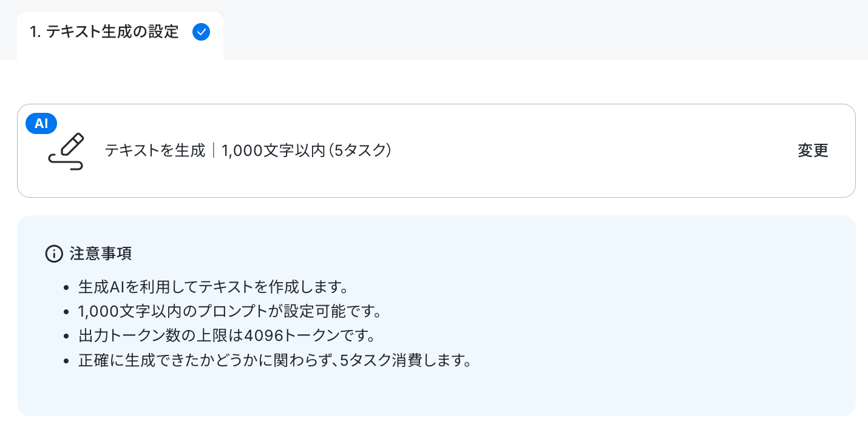Click the bullet before 1,000文字以内のプロンプト
This screenshot has width=868, height=421.
tap(67, 312)
